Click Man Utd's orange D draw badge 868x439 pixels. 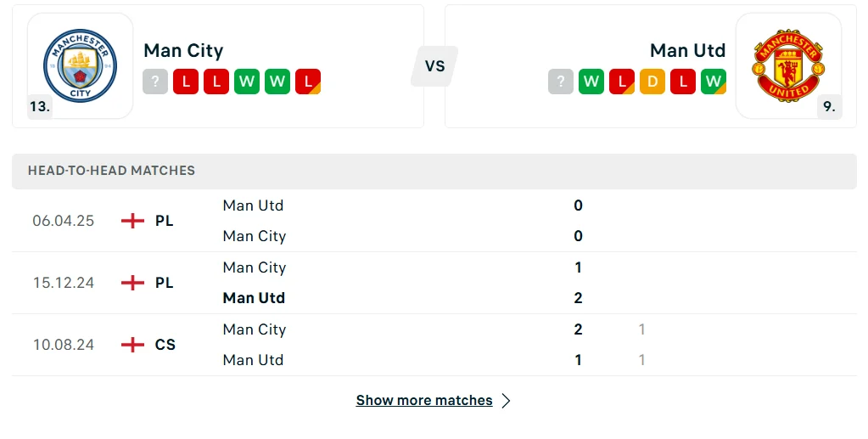pyautogui.click(x=652, y=82)
